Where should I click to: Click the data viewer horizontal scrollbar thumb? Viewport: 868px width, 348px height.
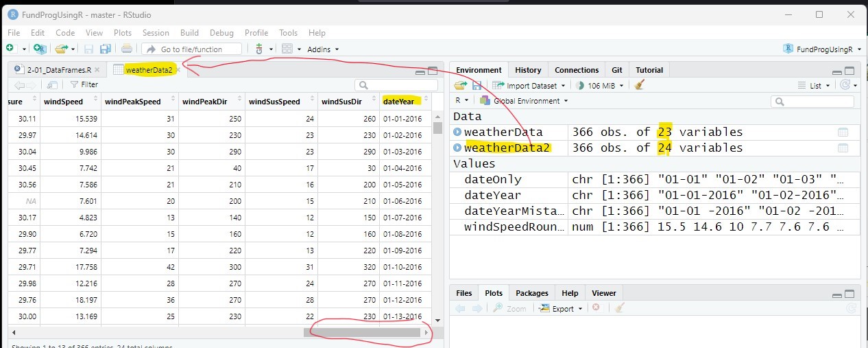click(361, 332)
